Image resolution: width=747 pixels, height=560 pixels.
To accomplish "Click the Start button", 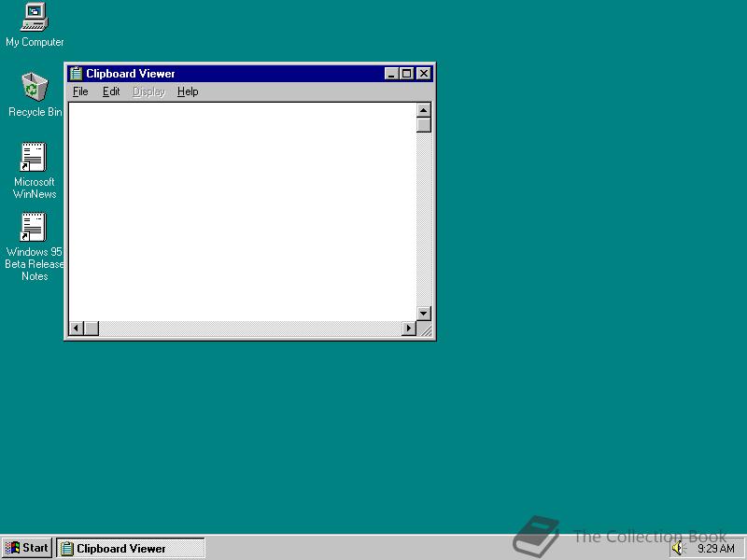I will click(27, 548).
